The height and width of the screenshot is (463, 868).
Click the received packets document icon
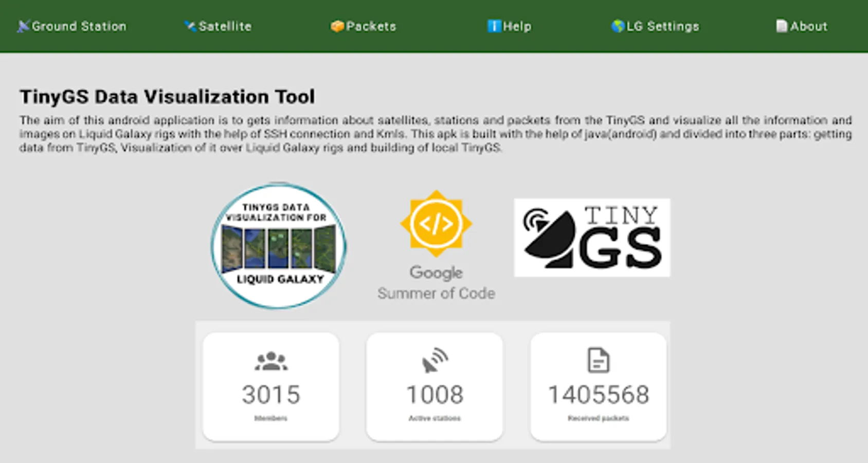[599, 360]
